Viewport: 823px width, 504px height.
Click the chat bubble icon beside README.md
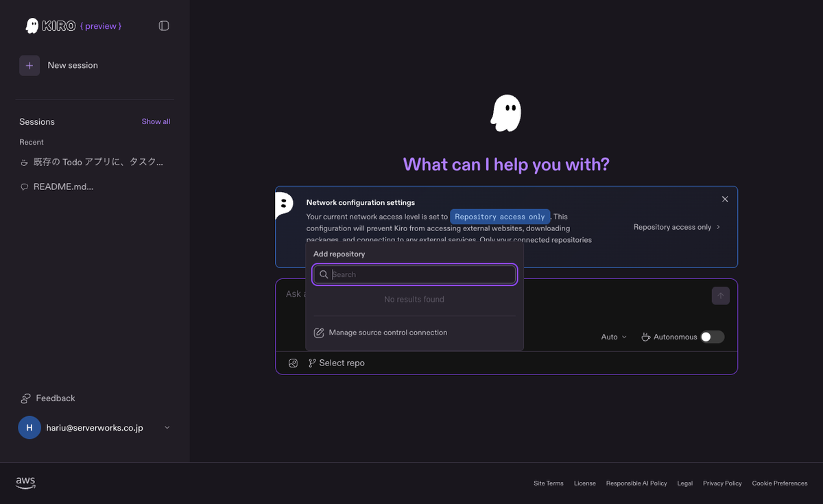[24, 187]
